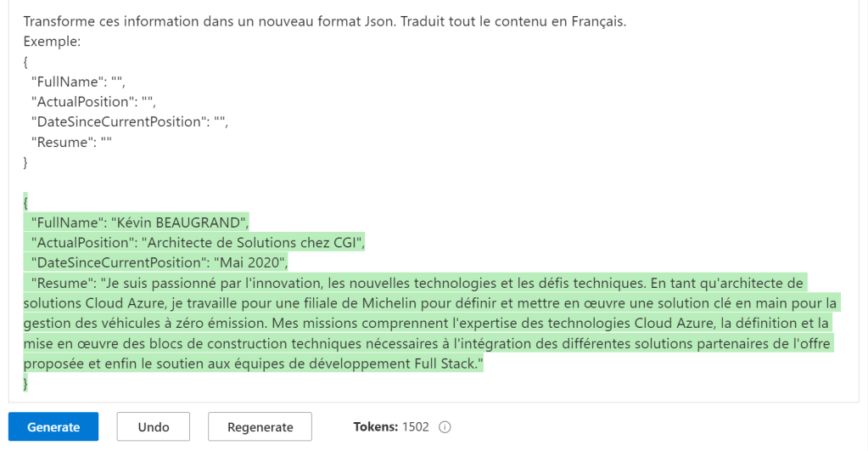Click the empty "Resume": "" example line
This screenshot has height=451, width=868.
pos(71,142)
